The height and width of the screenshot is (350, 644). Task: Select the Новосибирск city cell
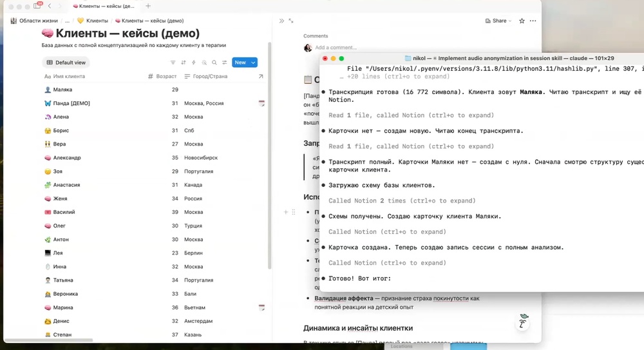201,157
